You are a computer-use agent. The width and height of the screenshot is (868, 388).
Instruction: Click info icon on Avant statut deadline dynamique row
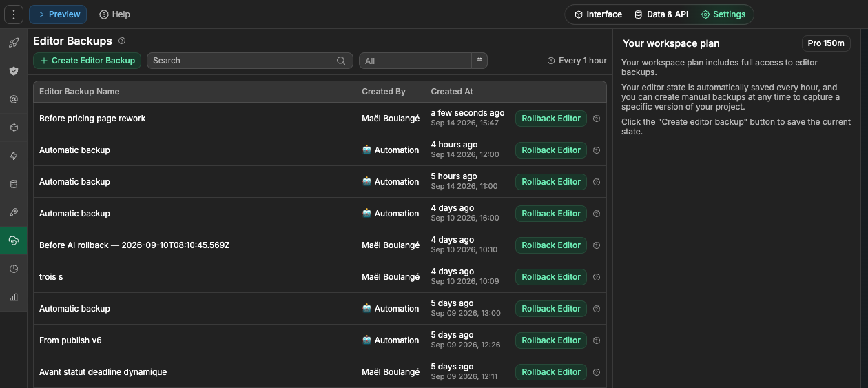click(597, 372)
